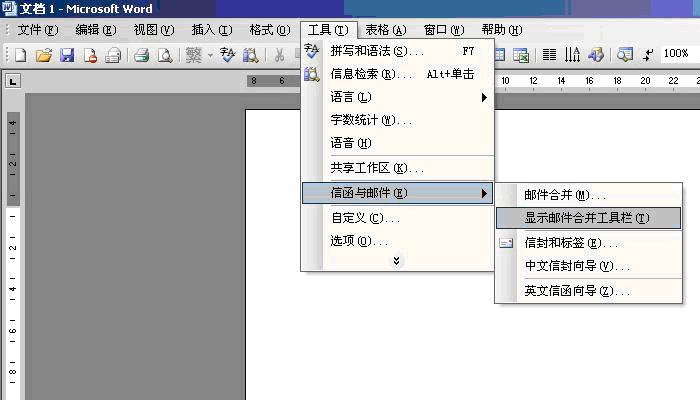
Task: Click toolbar Research books icon
Action: 250,55
